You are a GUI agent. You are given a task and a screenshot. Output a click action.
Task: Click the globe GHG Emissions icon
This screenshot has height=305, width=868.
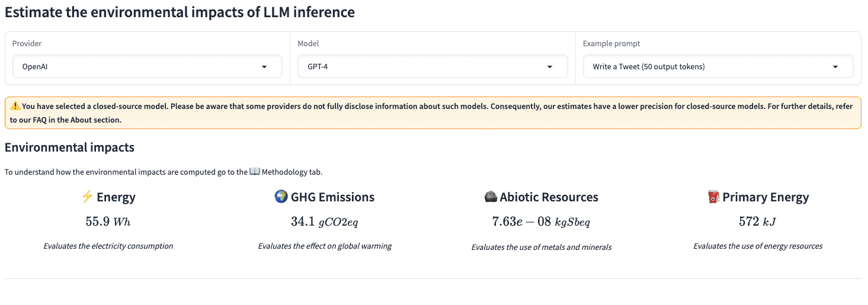click(x=281, y=197)
